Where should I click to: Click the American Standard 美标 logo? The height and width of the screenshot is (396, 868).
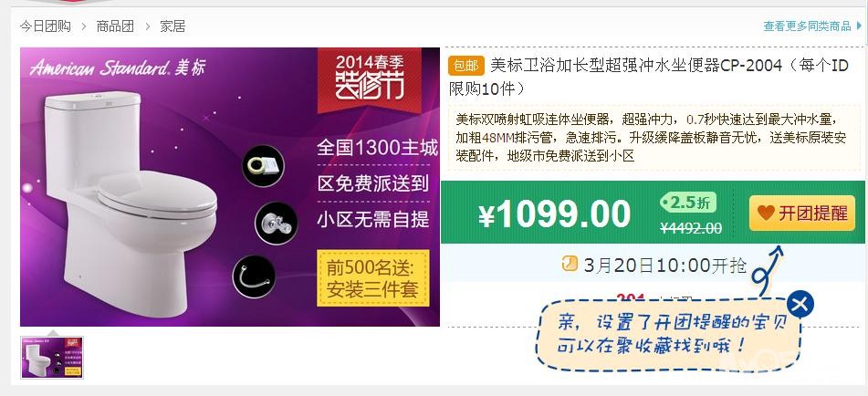(118, 68)
